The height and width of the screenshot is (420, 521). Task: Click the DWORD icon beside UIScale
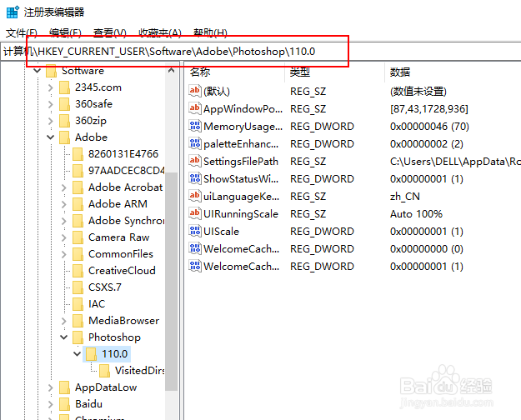(195, 231)
